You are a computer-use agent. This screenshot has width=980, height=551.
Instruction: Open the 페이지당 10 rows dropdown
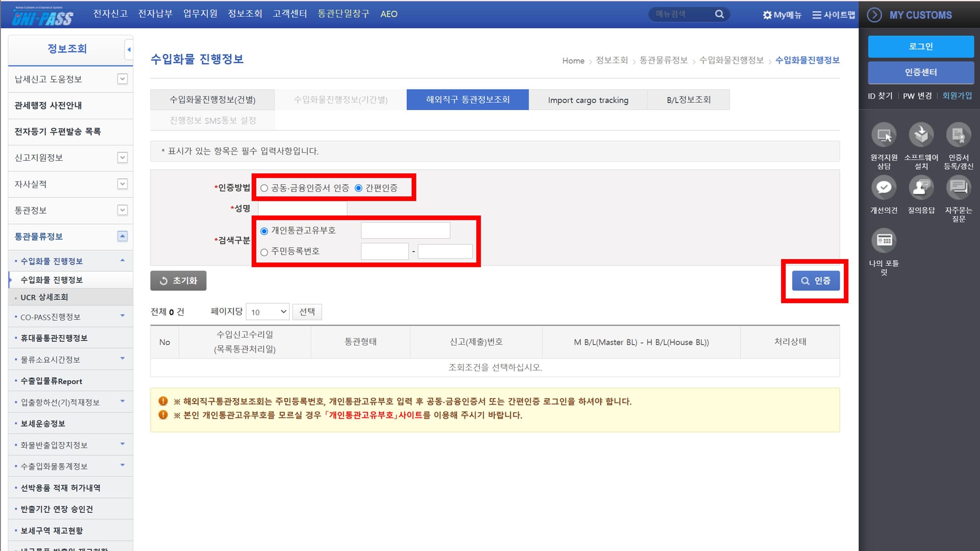coord(268,312)
